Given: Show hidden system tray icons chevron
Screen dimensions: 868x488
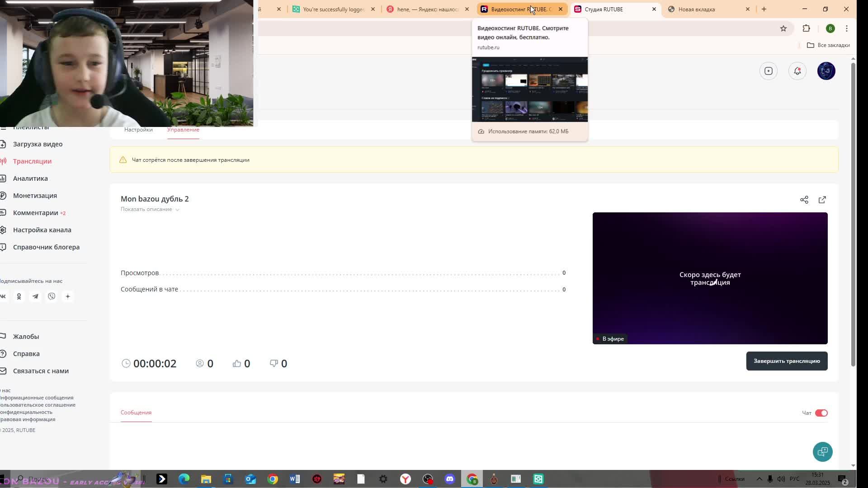Looking at the screenshot, I should [x=759, y=479].
